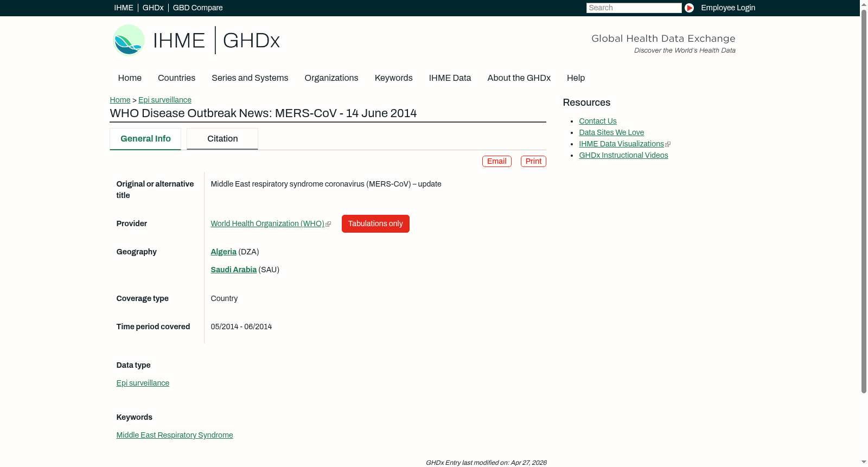Open the Organizations menu item
The image size is (868, 467).
tap(331, 78)
